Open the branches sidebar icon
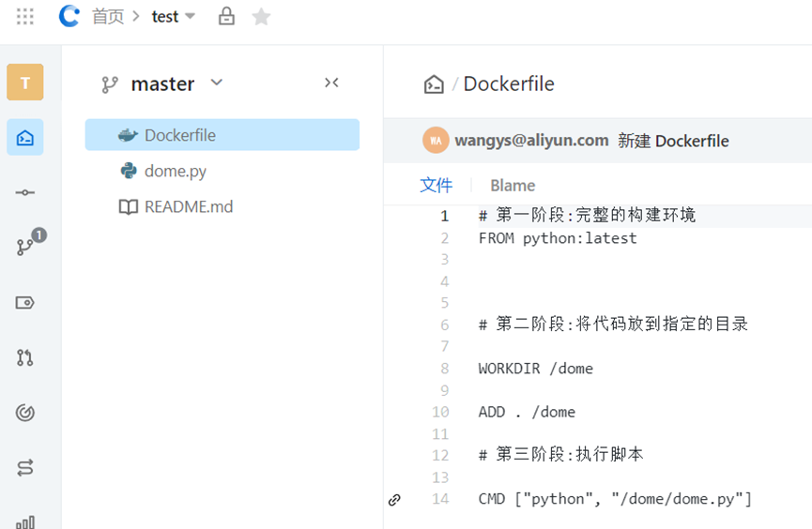 point(25,247)
